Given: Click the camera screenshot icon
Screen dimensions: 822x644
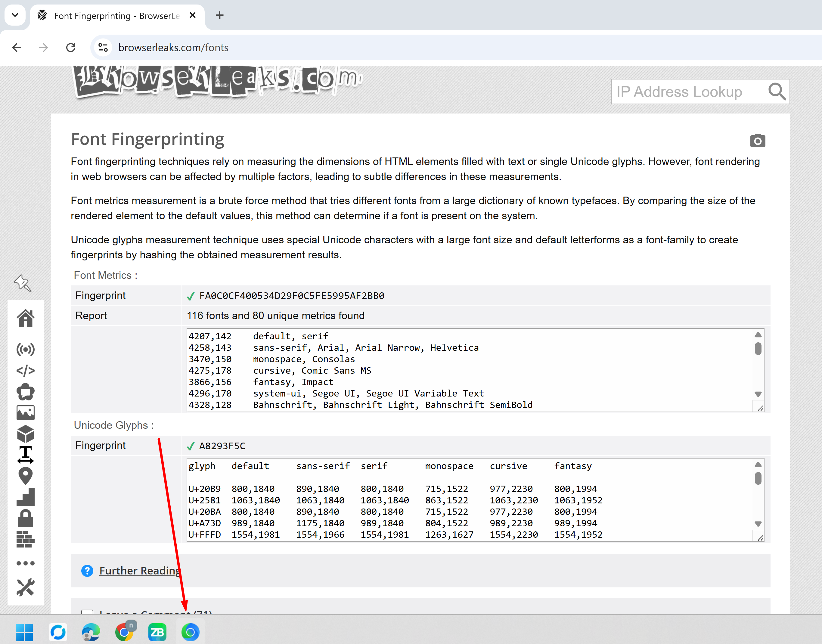Looking at the screenshot, I should (x=757, y=141).
